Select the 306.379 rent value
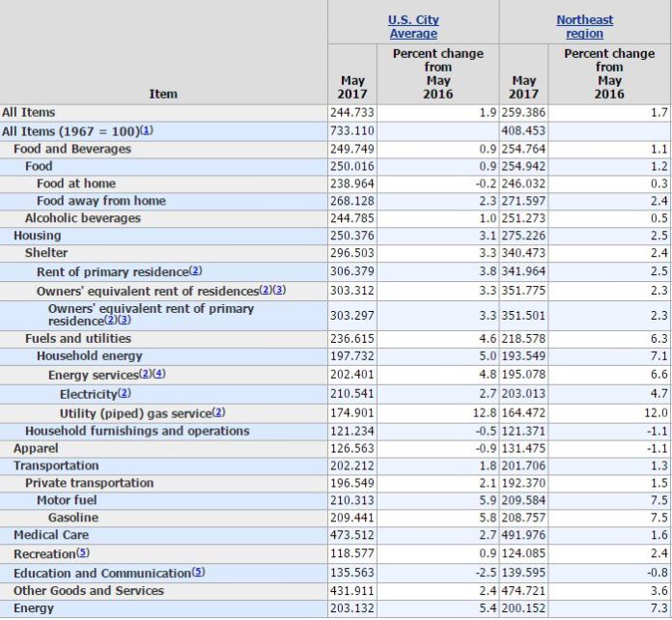The image size is (672, 620). [x=351, y=271]
